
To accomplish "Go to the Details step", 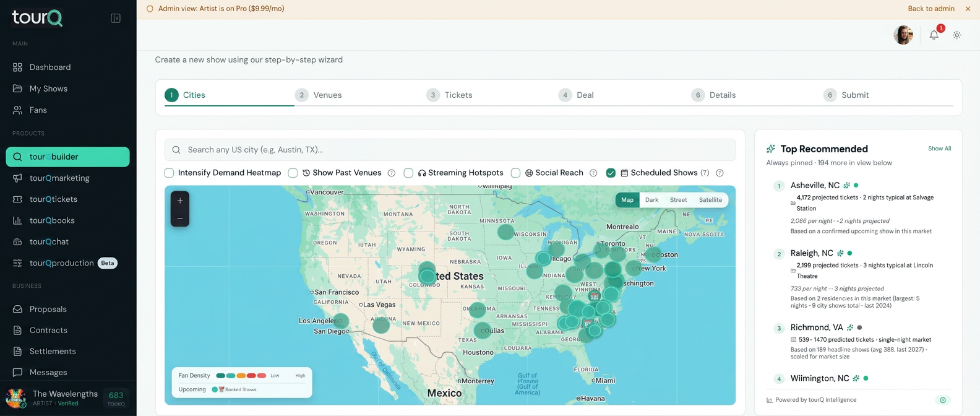I will [714, 95].
